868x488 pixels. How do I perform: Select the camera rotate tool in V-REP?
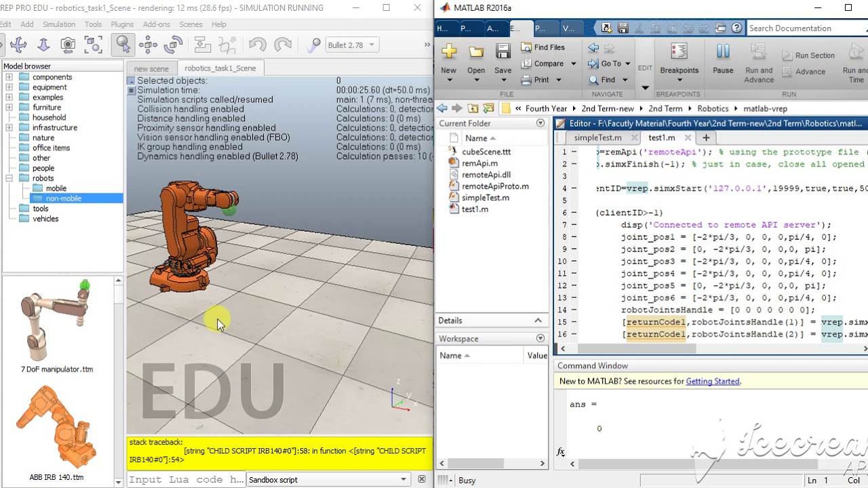(x=68, y=45)
